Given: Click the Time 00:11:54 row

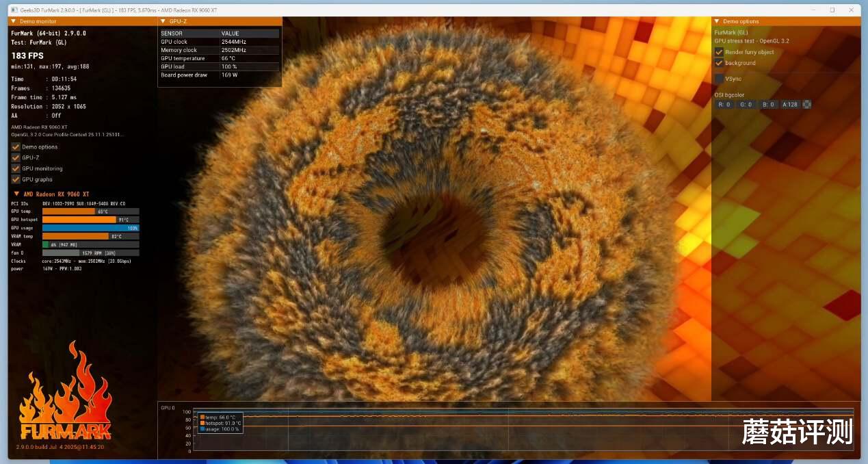Looking at the screenshot, I should pos(44,79).
